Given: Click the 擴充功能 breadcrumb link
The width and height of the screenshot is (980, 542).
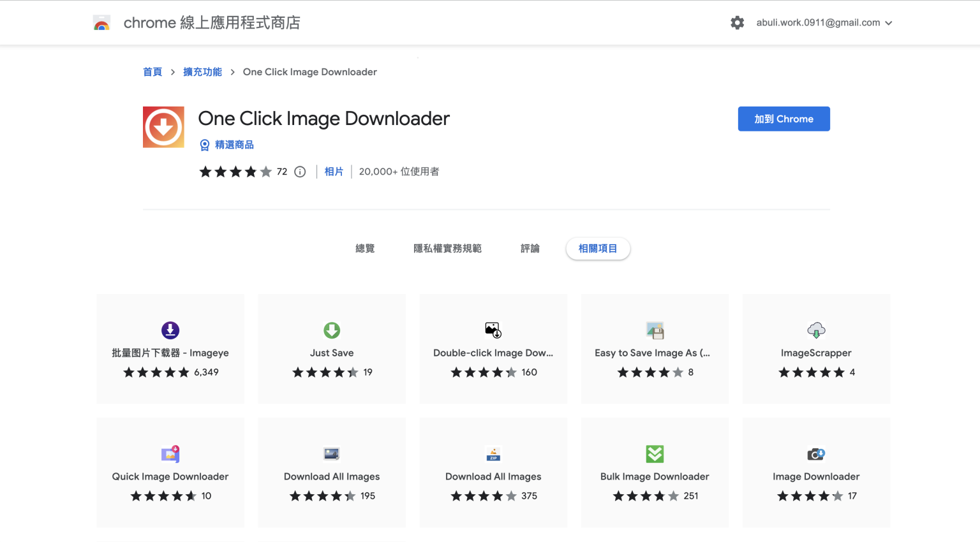Looking at the screenshot, I should [202, 71].
